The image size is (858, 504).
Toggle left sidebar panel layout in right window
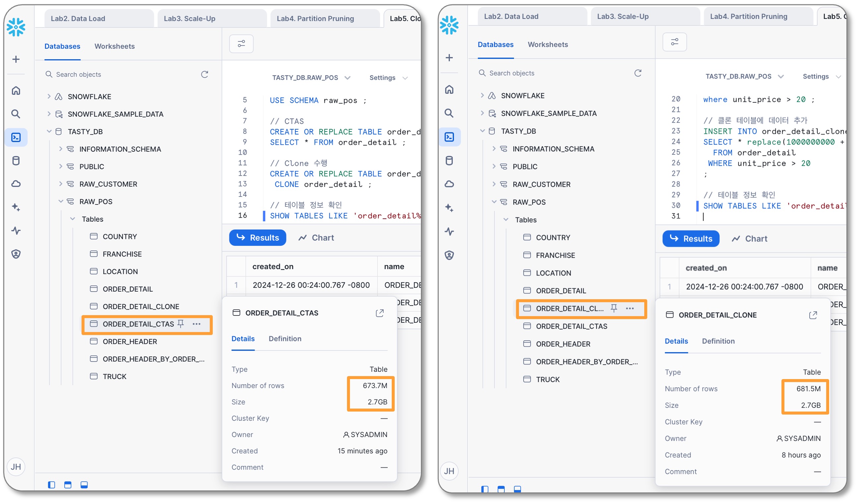485,489
